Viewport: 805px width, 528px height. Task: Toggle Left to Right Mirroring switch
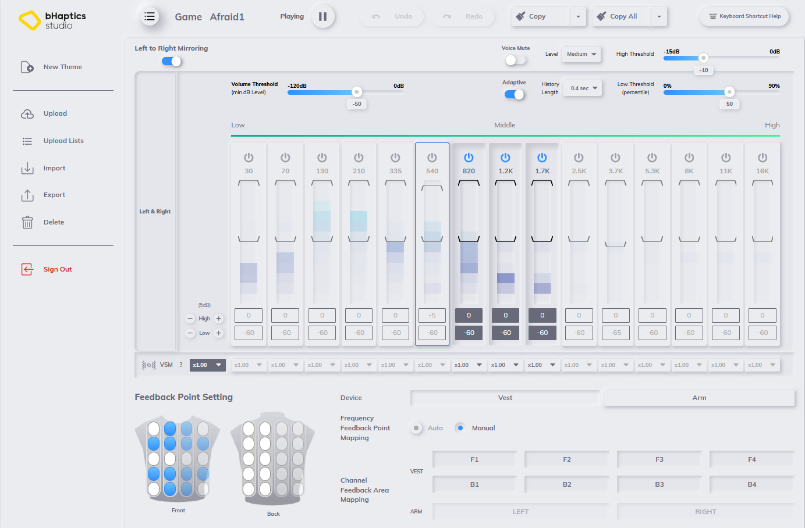(x=172, y=61)
